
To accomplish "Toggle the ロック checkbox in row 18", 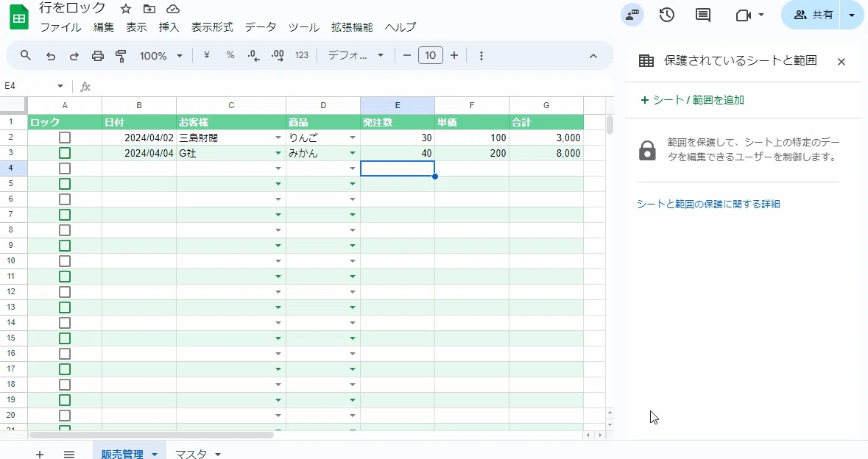I will point(65,385).
